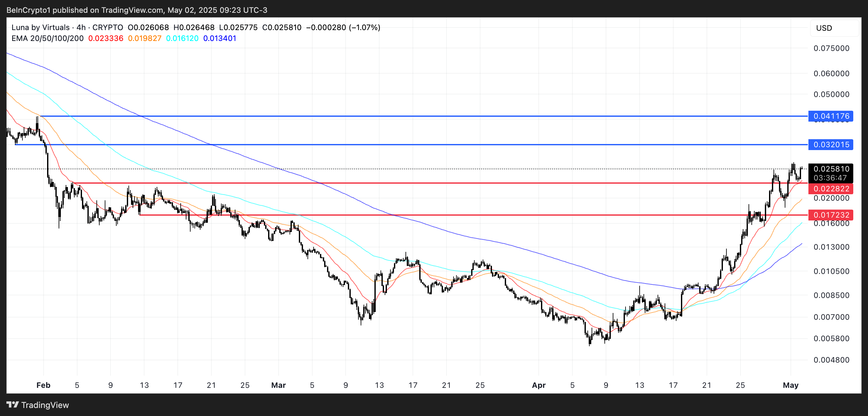Click the red EMA 20 value 0.023336
This screenshot has width=868, height=416.
(x=105, y=38)
